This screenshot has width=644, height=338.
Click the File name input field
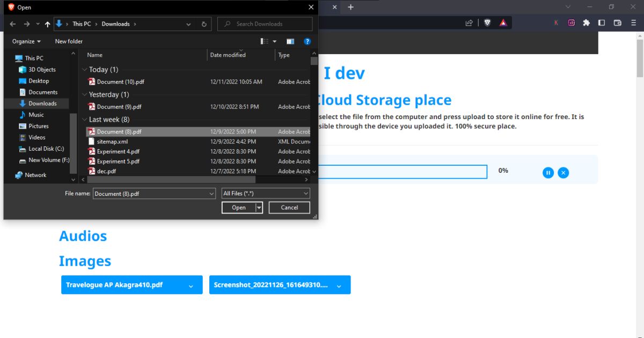(x=154, y=193)
